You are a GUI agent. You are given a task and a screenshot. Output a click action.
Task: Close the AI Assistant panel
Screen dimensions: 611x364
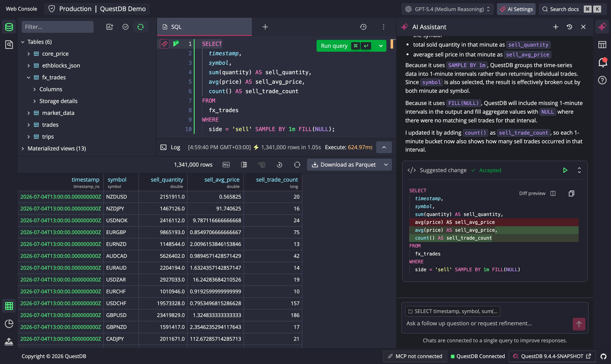pos(583,27)
